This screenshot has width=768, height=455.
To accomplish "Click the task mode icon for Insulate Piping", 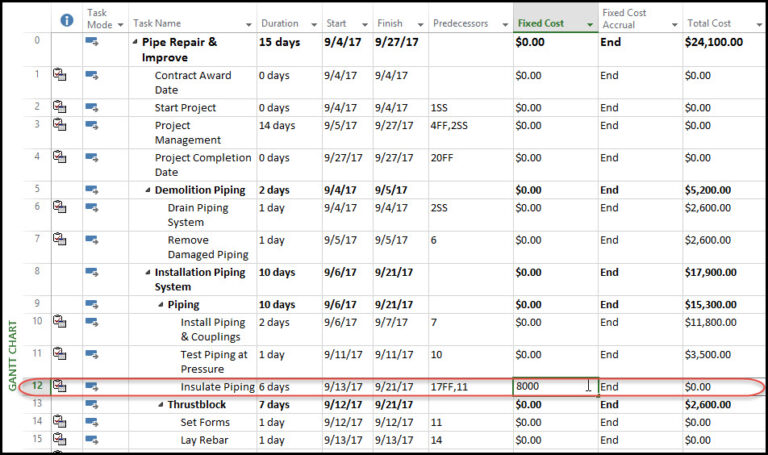I will coord(92,387).
